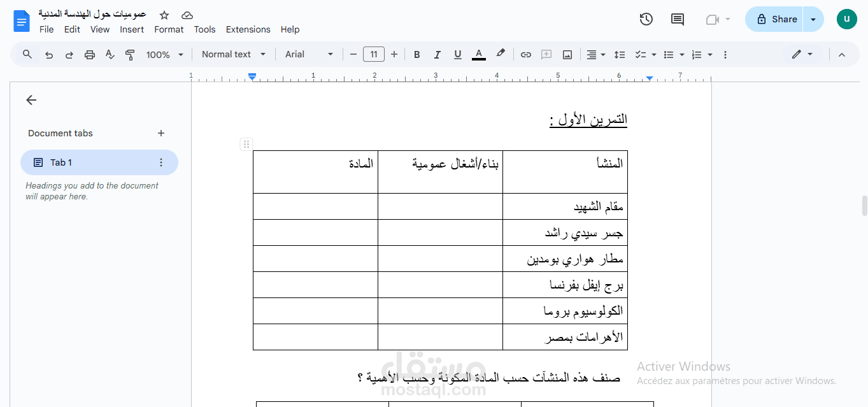Activate paint format tool
Viewport: 868px width, 407px height.
click(130, 55)
